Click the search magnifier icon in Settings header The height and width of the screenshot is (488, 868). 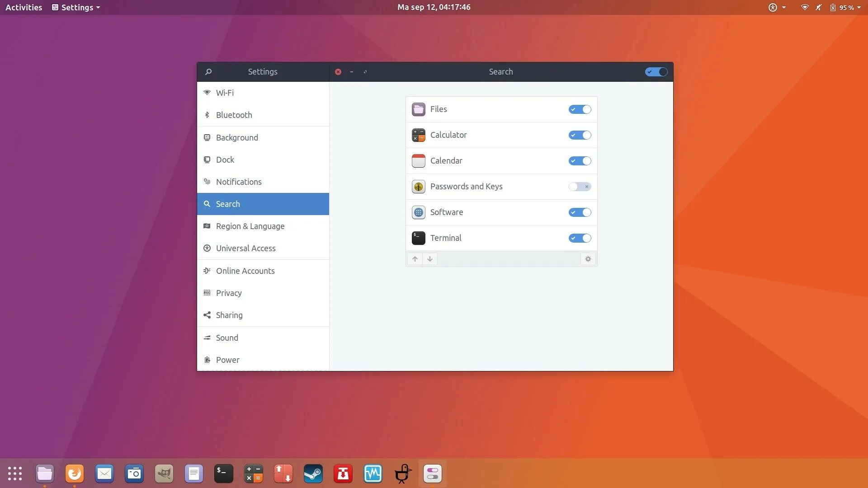point(208,72)
